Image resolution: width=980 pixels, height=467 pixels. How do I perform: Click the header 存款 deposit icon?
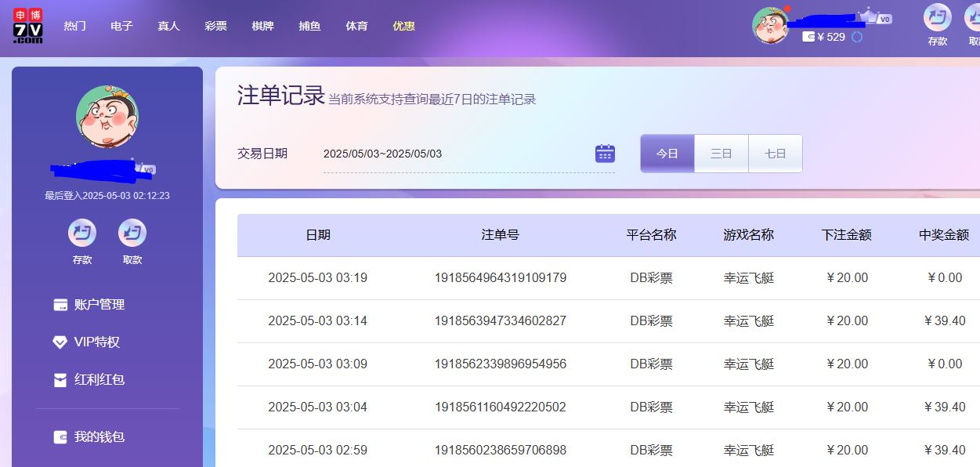pos(937,18)
